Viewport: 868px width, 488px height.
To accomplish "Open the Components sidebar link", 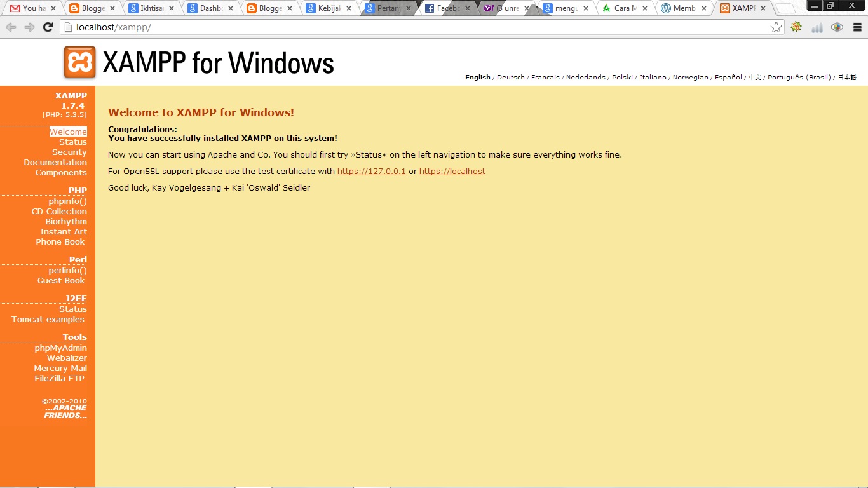I will 61,172.
